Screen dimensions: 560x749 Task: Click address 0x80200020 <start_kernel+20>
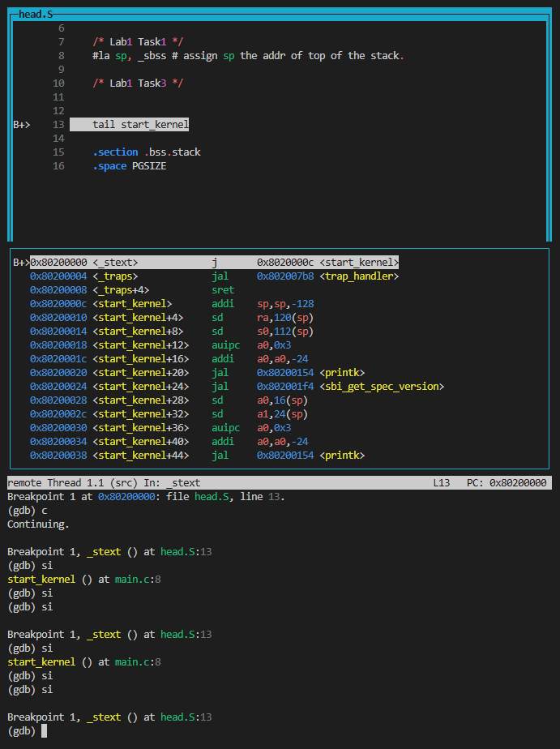tap(109, 373)
